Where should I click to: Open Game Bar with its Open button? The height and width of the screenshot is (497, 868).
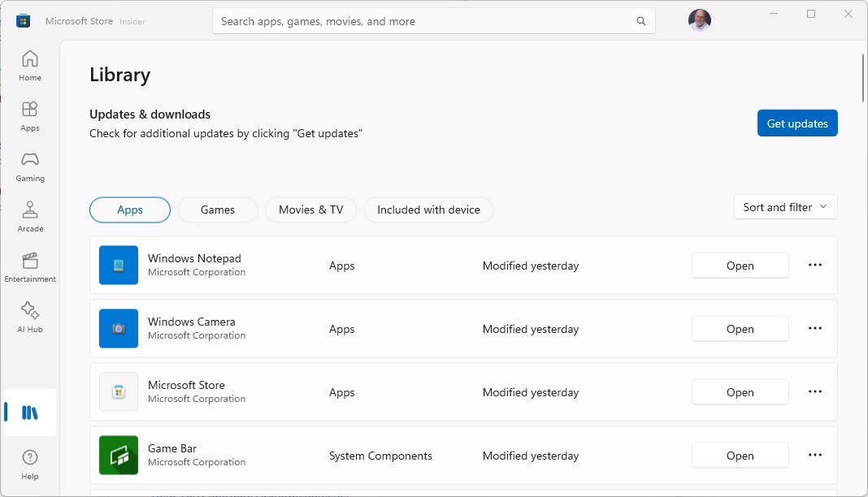point(740,456)
